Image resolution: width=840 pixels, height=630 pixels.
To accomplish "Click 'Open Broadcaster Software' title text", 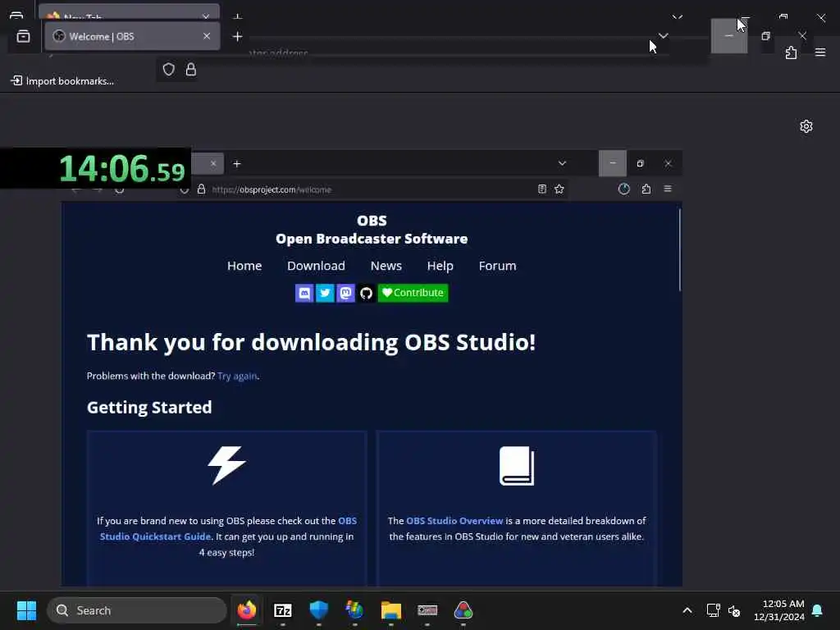I will (372, 239).
